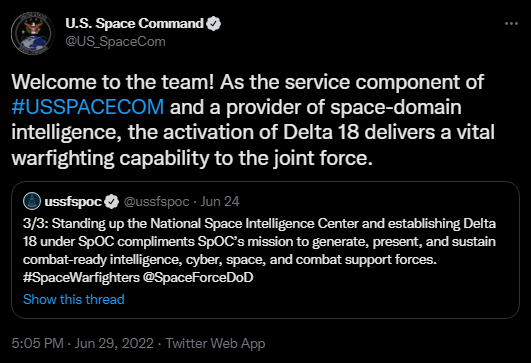This screenshot has height=363, width=531.
Task: Open the three-dot more options menu
Action: point(511,24)
